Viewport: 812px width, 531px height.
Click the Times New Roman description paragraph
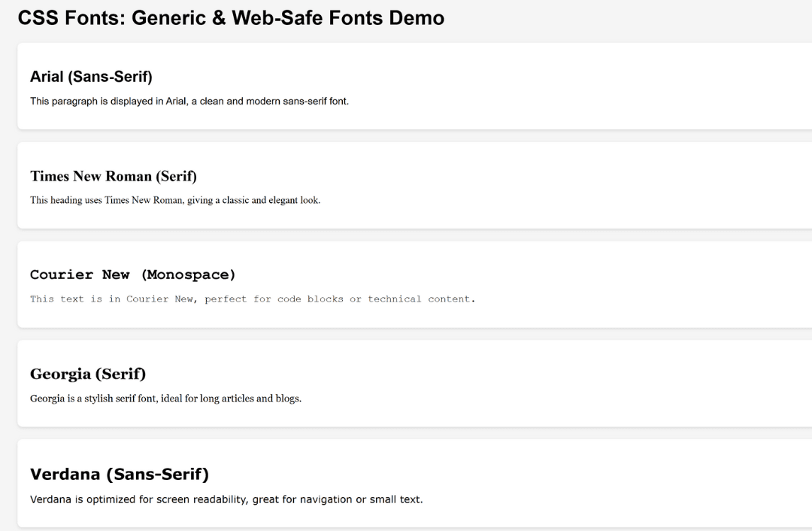click(174, 200)
